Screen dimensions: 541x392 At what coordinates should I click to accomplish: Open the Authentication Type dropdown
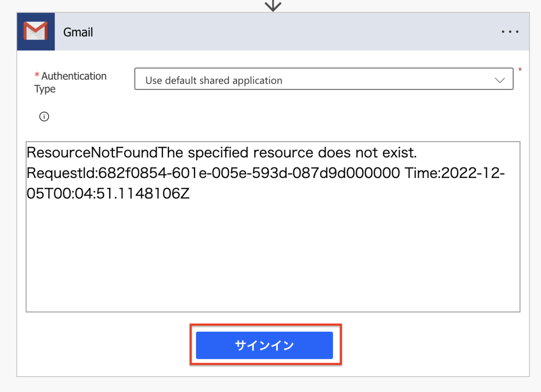click(324, 79)
